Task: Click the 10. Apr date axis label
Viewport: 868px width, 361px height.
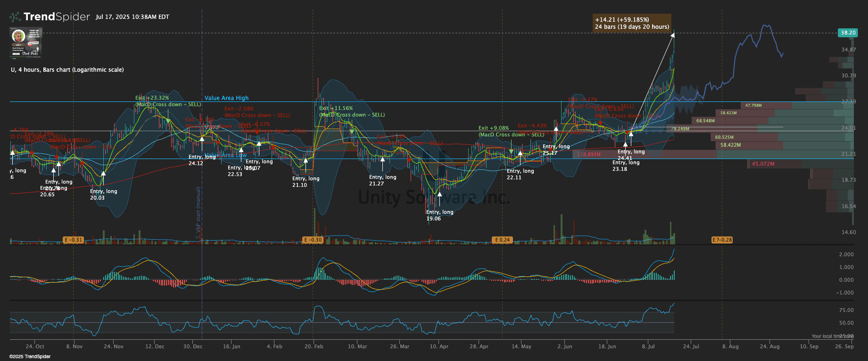Action: click(x=439, y=346)
